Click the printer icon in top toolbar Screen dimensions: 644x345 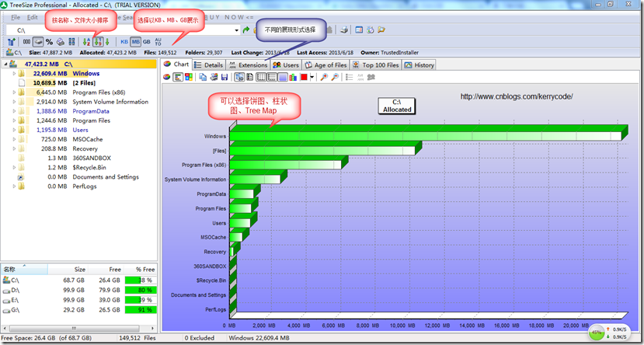pyautogui.click(x=346, y=30)
